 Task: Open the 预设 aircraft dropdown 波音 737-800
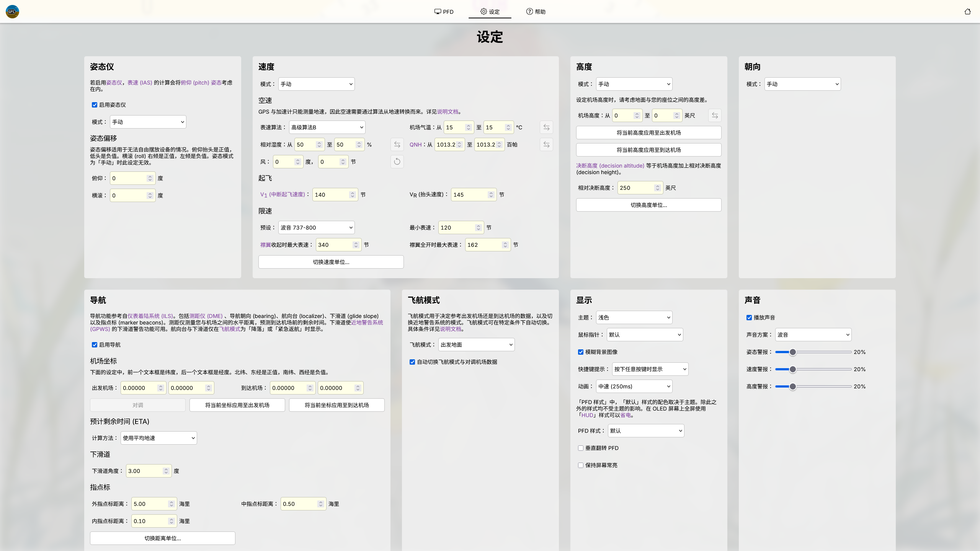317,228
